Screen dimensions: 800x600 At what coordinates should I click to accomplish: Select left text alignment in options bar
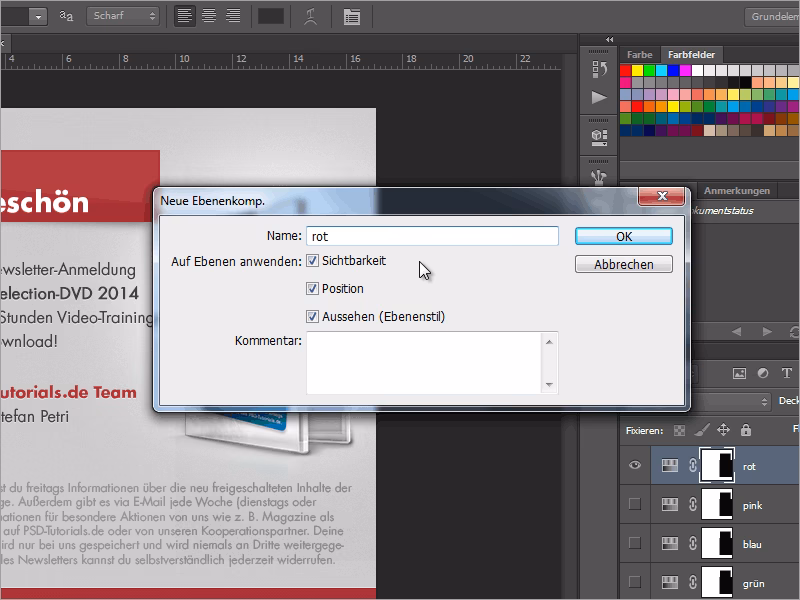click(185, 15)
